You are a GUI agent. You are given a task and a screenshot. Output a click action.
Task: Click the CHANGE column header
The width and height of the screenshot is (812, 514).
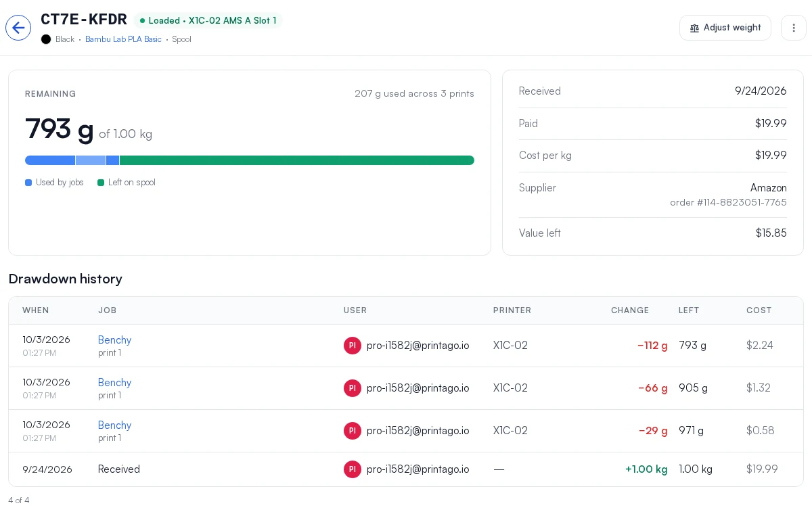(x=630, y=310)
